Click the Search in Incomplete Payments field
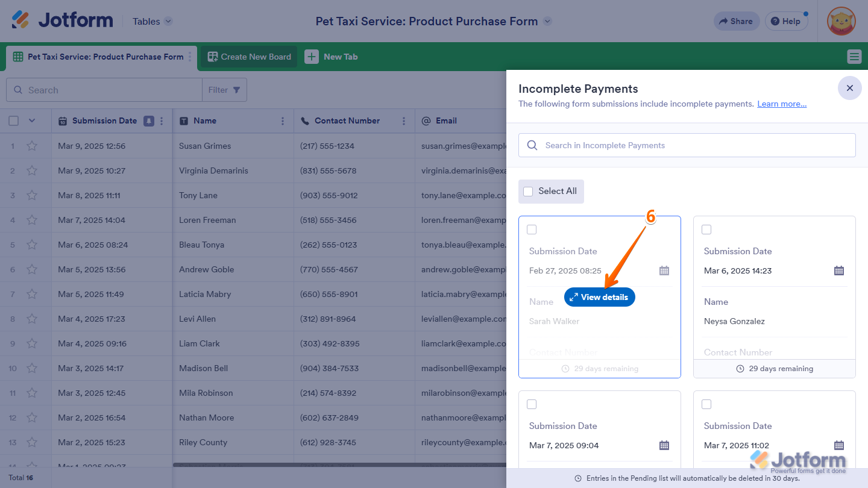Screen dimensions: 868x488 tap(687, 145)
